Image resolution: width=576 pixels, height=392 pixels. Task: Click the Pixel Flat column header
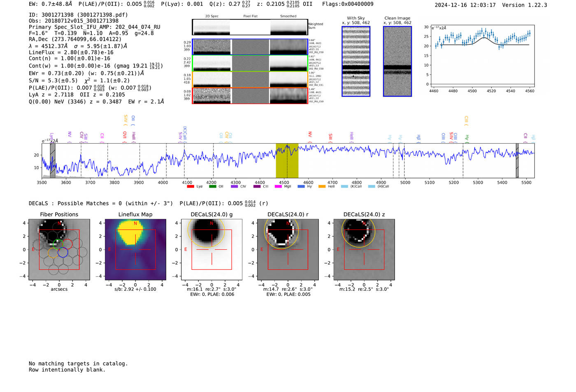[x=250, y=16]
